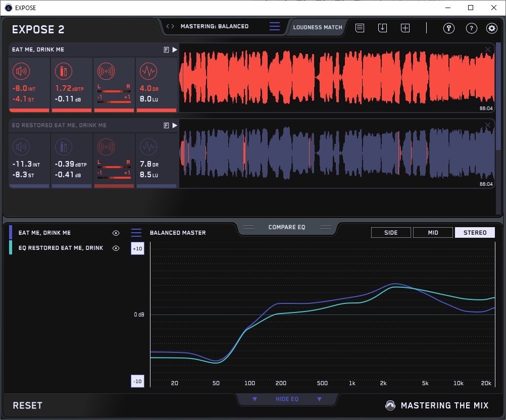Open the settings gear icon
Viewport: 506px width, 420px height.
coord(492,28)
